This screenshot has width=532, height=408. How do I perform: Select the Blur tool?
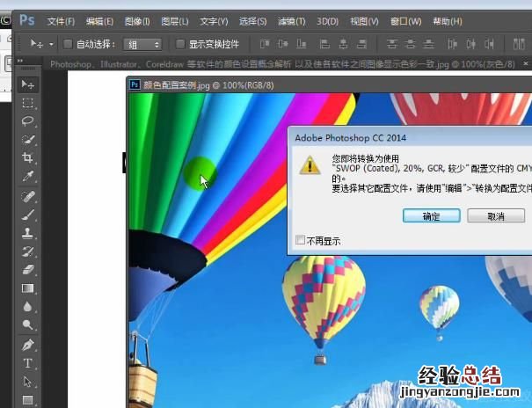coord(28,307)
